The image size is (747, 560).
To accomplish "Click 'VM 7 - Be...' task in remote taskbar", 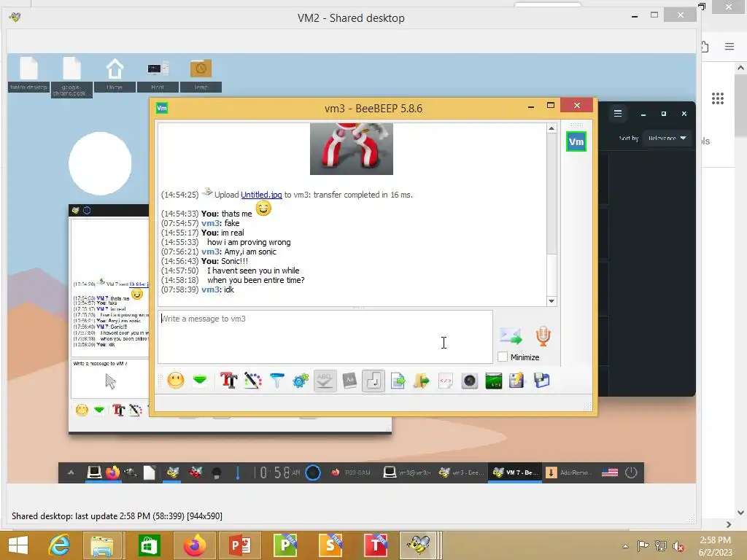I will [514, 472].
